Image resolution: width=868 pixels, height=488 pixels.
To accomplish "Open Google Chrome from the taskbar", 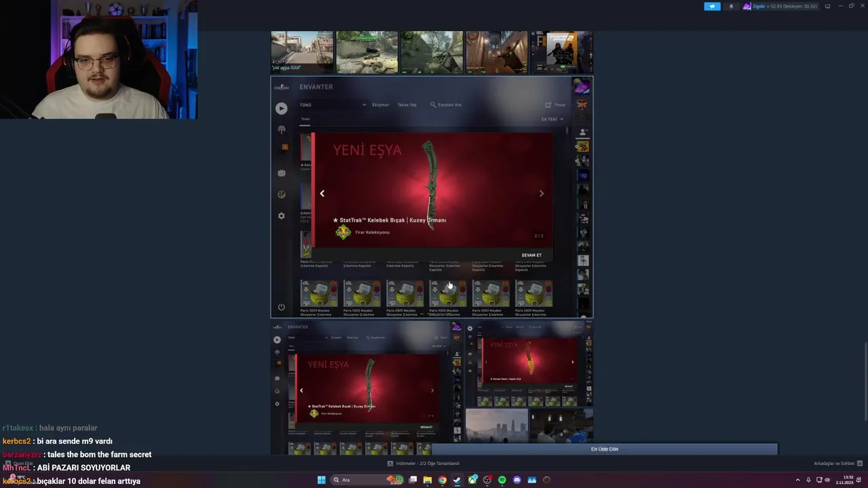I will (442, 480).
